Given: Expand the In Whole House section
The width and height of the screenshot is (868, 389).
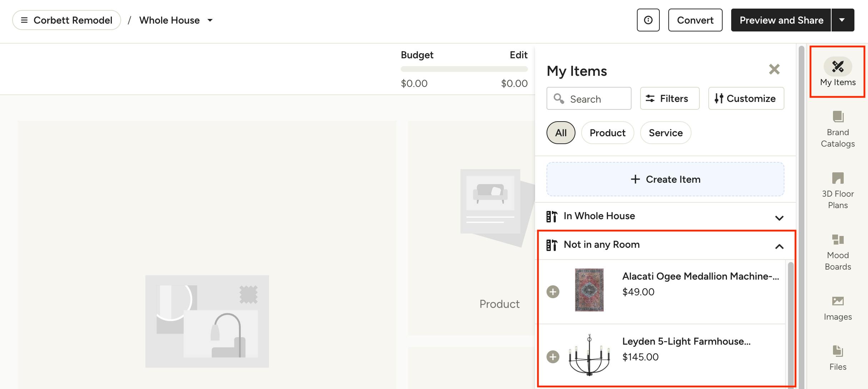Looking at the screenshot, I should point(779,218).
